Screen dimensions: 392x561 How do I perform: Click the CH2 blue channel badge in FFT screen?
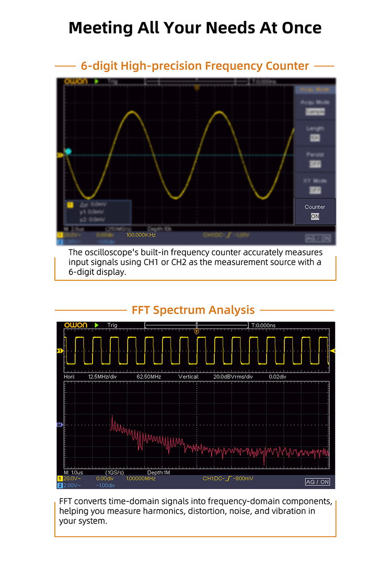60,486
